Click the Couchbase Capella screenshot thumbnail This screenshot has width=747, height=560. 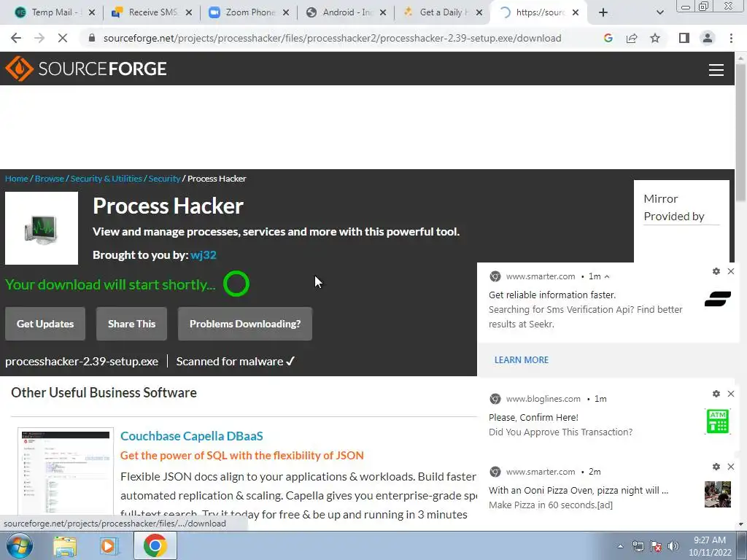click(66, 472)
